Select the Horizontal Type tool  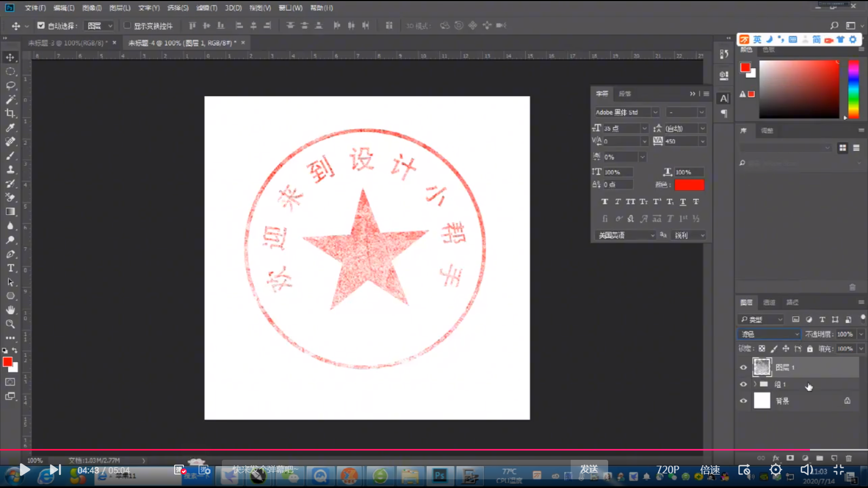tap(11, 267)
